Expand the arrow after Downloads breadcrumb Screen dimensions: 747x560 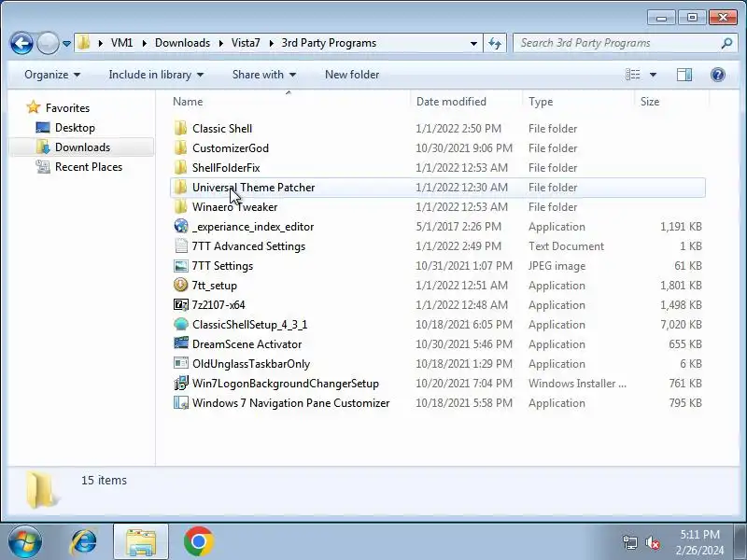pos(221,43)
